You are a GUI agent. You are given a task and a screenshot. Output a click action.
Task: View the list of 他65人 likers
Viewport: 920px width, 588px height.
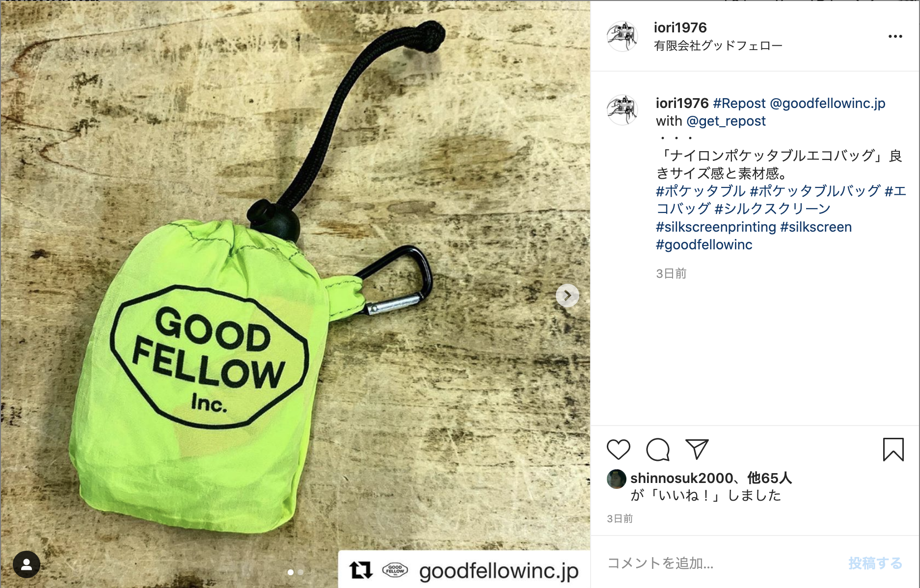pyautogui.click(x=769, y=478)
